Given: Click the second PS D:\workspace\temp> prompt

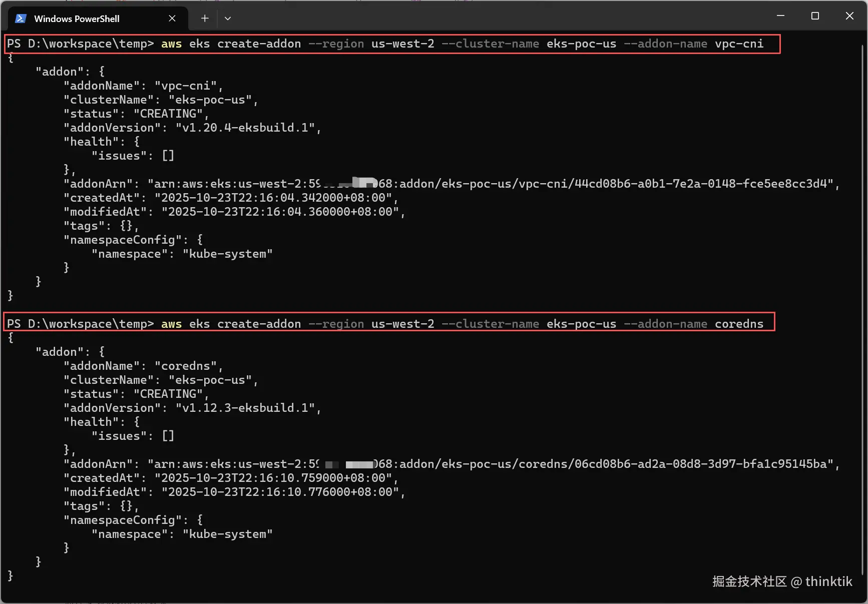Looking at the screenshot, I should (x=81, y=324).
